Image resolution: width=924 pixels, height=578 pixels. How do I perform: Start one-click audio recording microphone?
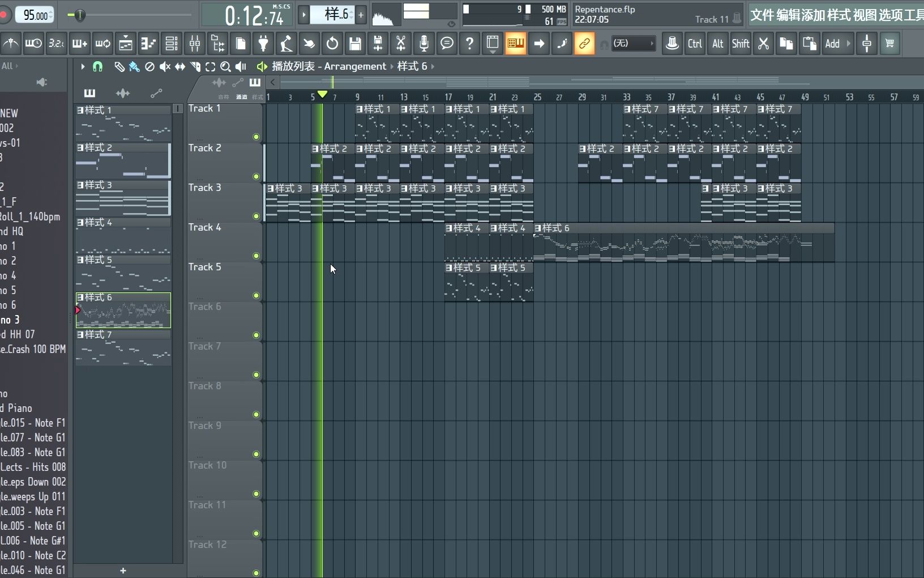tap(424, 44)
